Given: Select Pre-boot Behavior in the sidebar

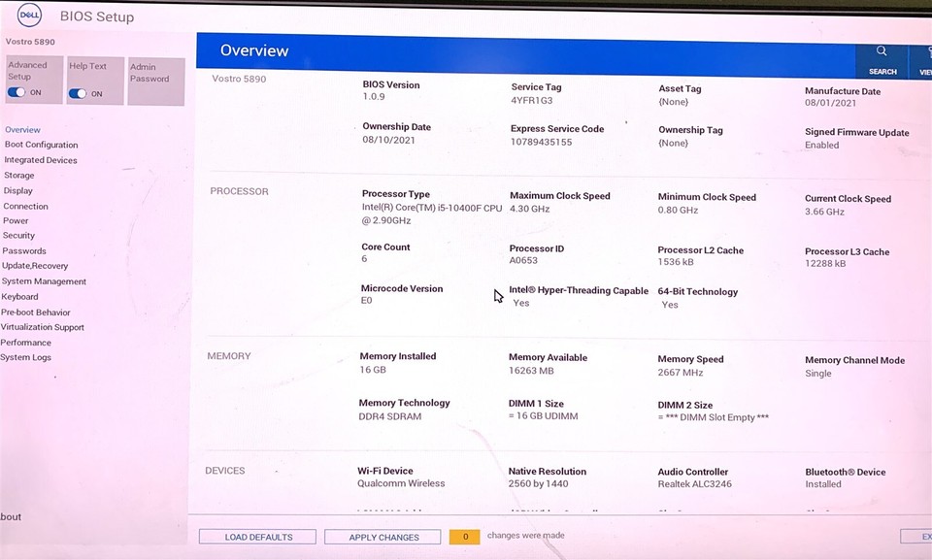Looking at the screenshot, I should tap(35, 313).
